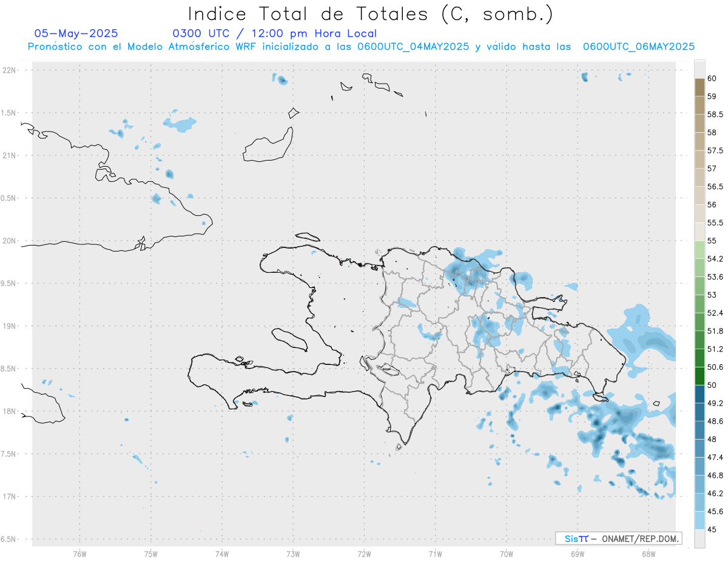The image size is (728, 562).
Task: Click the '55' green colorbar value
Action: [712, 241]
